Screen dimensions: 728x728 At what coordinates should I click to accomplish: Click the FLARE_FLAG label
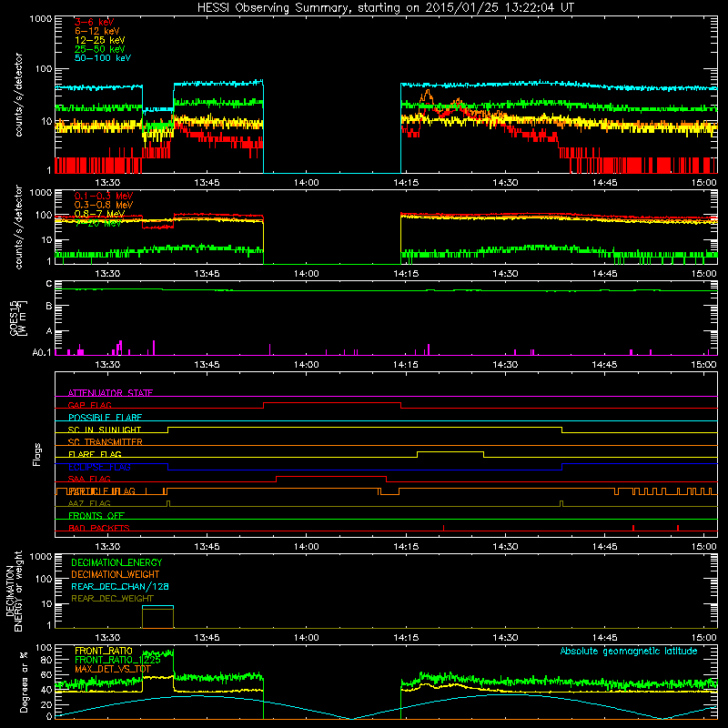pyautogui.click(x=95, y=454)
